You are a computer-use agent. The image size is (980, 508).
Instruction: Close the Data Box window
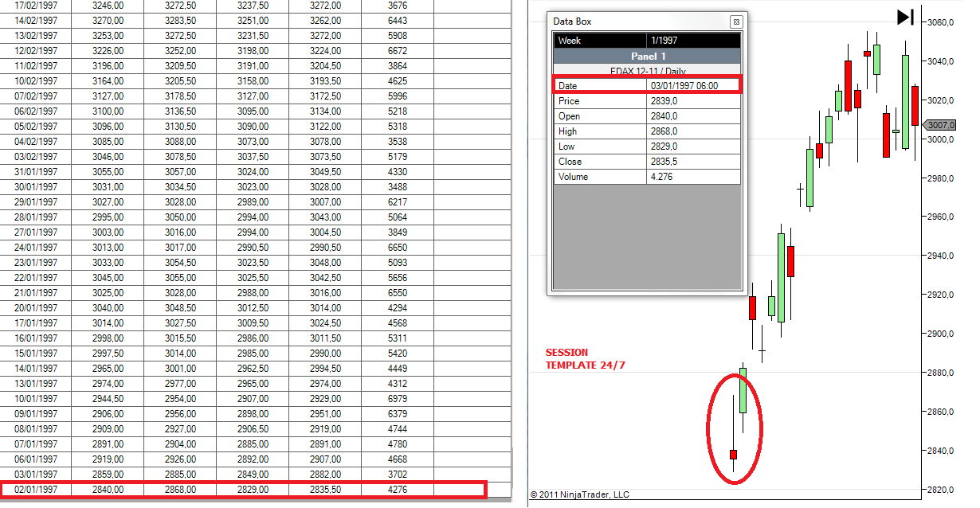tap(736, 21)
